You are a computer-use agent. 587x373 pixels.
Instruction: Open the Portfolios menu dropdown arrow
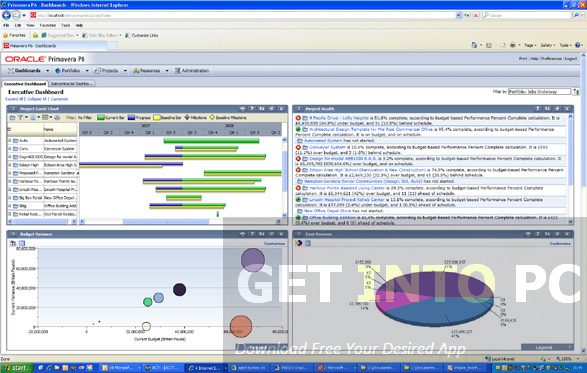pos(87,71)
